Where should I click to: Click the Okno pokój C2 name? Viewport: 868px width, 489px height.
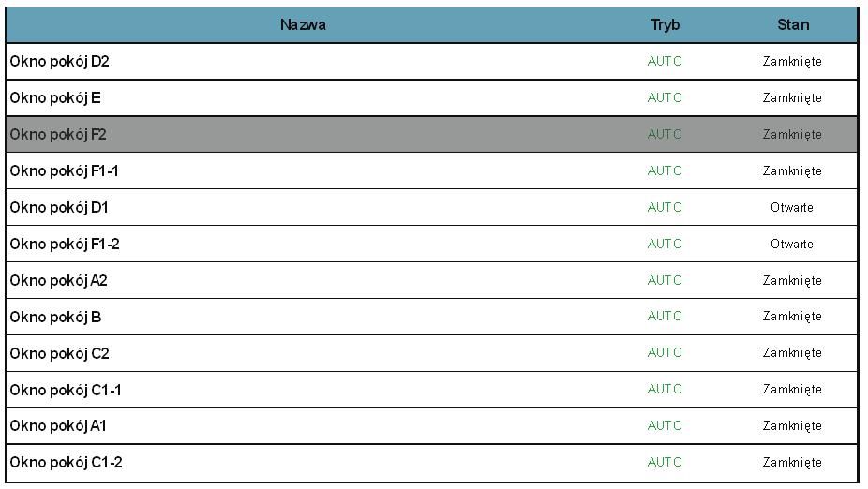[59, 353]
